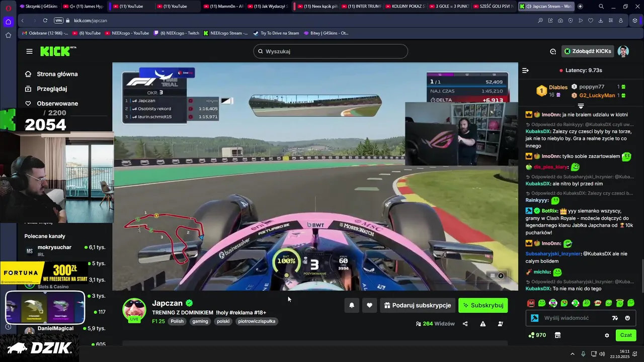Screen dimensions: 644x362
Task: Reload the kick.com page
Action: coord(45,21)
